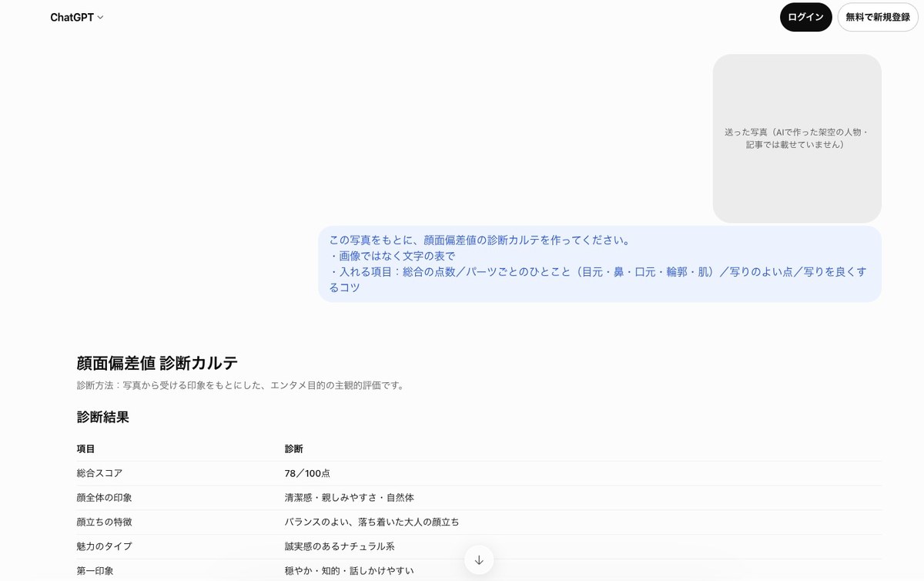Click the ログイン button
Screen dimensions: 924x581
[805, 17]
